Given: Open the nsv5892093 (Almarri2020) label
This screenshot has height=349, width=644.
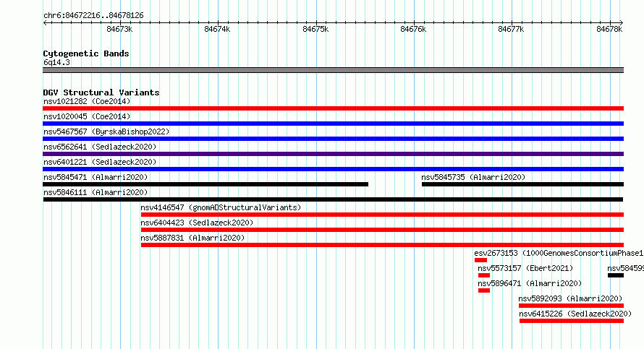Looking at the screenshot, I should [x=570, y=298].
